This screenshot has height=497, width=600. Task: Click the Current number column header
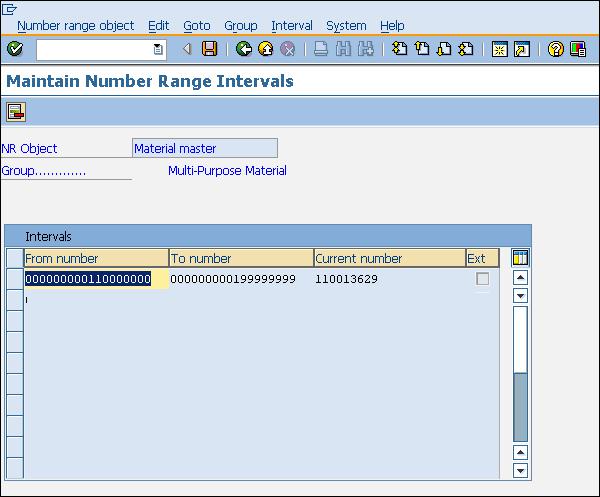(x=390, y=258)
